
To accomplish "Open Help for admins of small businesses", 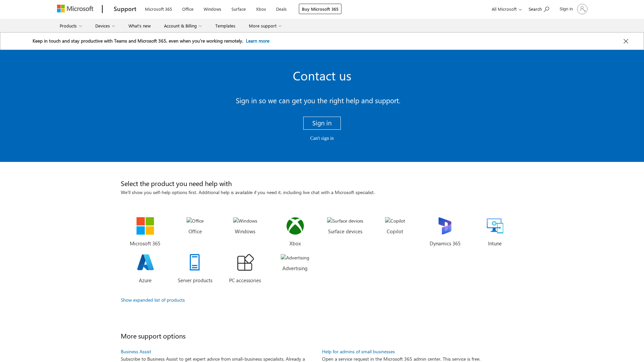I will pos(358,352).
